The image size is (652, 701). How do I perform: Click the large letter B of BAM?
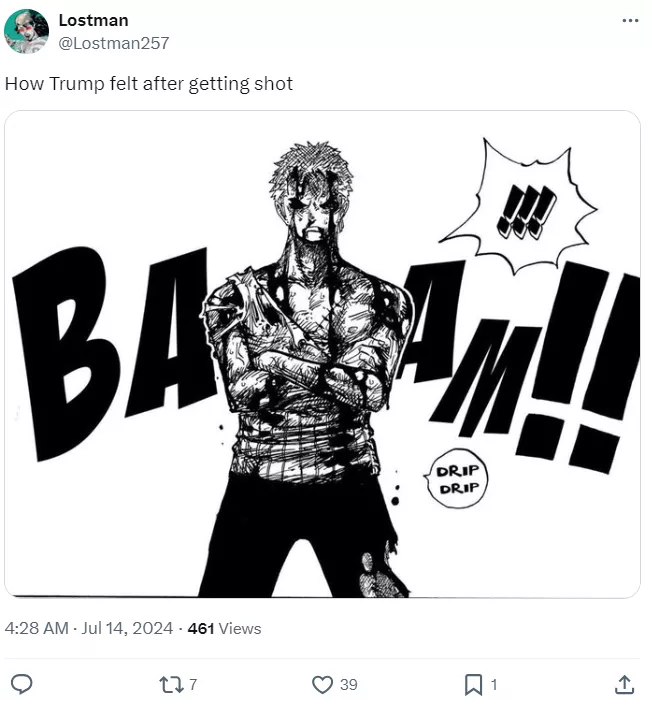(65, 353)
